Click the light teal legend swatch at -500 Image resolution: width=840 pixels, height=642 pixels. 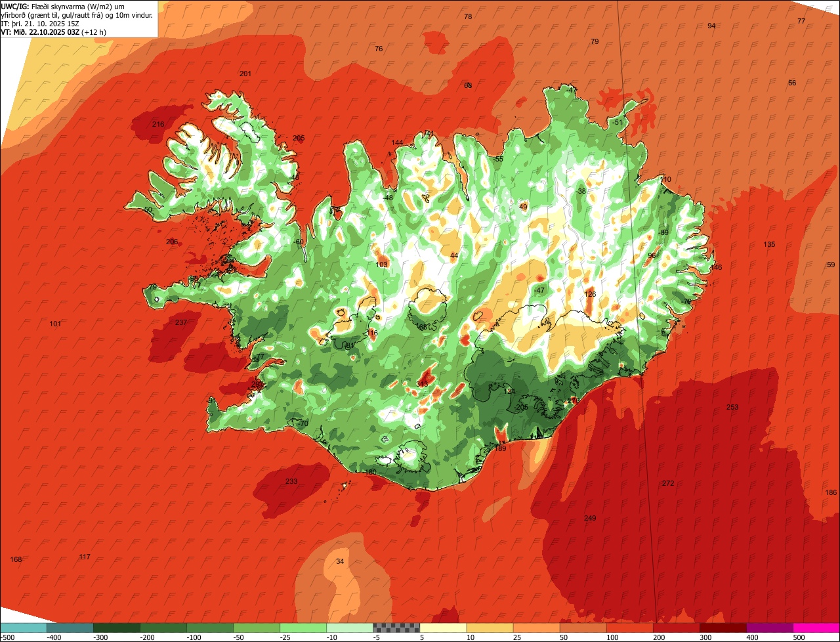[23, 628]
